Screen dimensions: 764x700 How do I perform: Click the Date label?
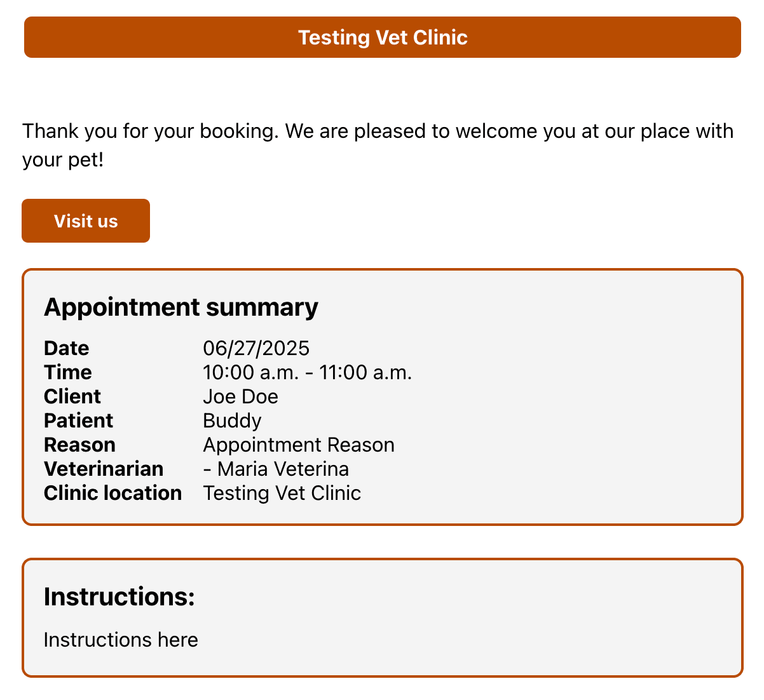tap(67, 348)
